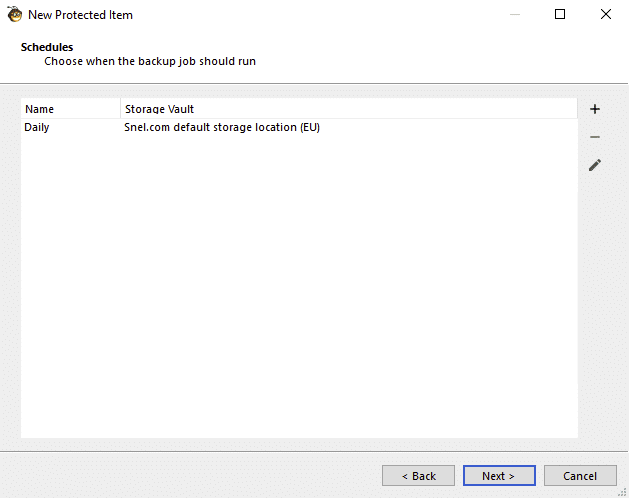
Task: Select the Daily schedule row
Action: (299, 127)
